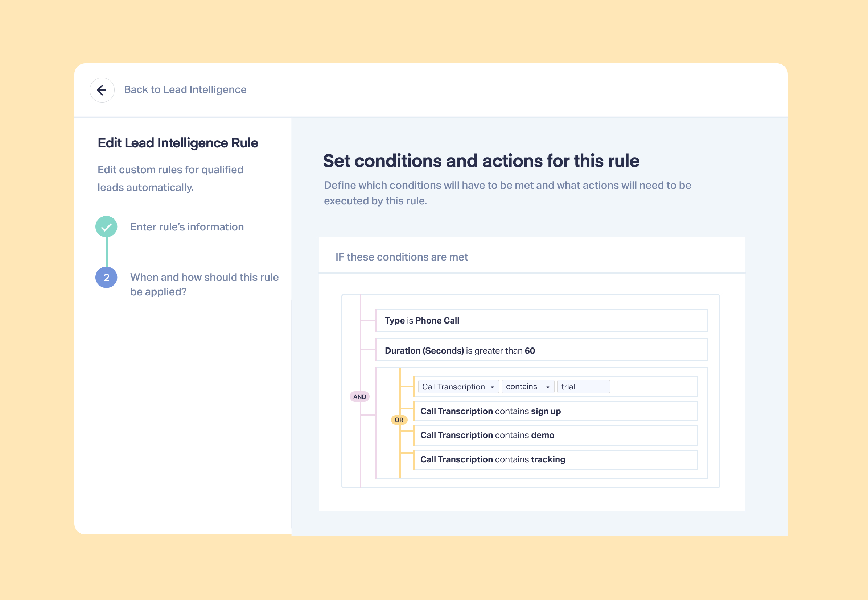Go to Enter rule's information step
The height and width of the screenshot is (600, 868).
pyautogui.click(x=187, y=227)
